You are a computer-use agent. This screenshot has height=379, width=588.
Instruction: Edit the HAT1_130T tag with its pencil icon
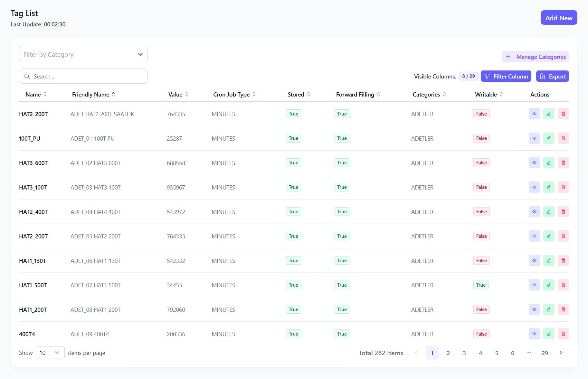point(549,261)
